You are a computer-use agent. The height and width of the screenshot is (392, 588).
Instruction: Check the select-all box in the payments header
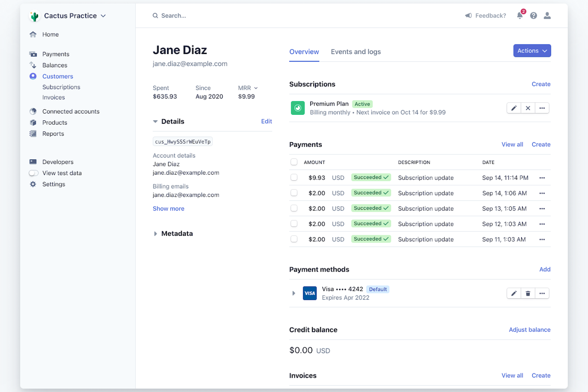pyautogui.click(x=294, y=162)
